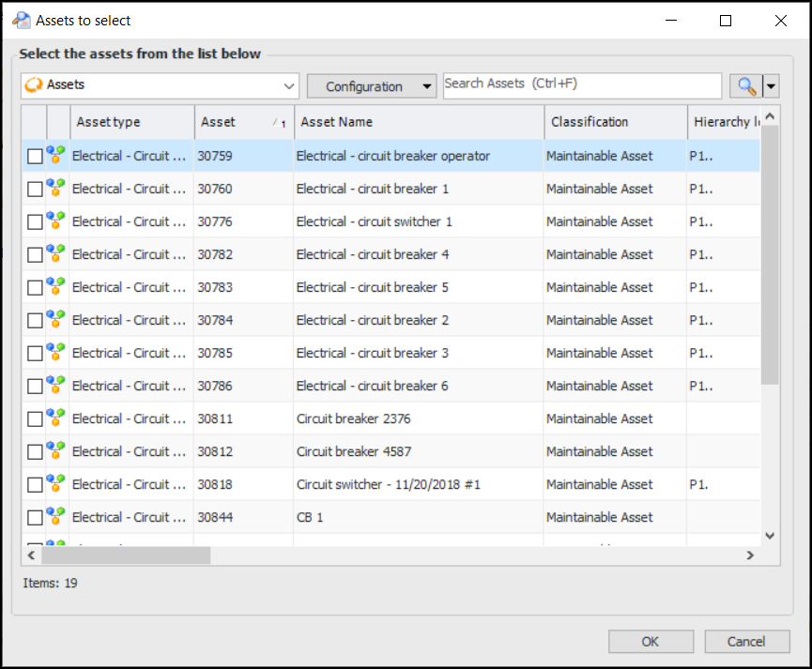Click asset icon for row 30759
Screen dimensions: 812x669
(x=56, y=156)
